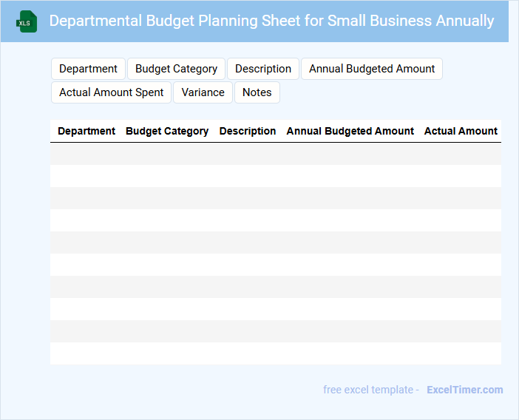519x420 pixels.
Task: Open the Notes tag button
Action: pos(257,92)
